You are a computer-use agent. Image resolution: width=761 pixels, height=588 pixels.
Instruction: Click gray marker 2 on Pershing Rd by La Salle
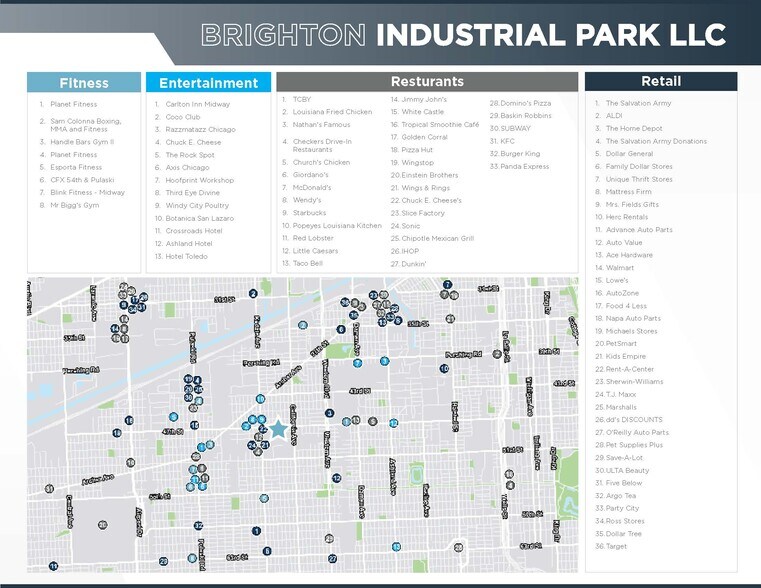click(x=496, y=354)
